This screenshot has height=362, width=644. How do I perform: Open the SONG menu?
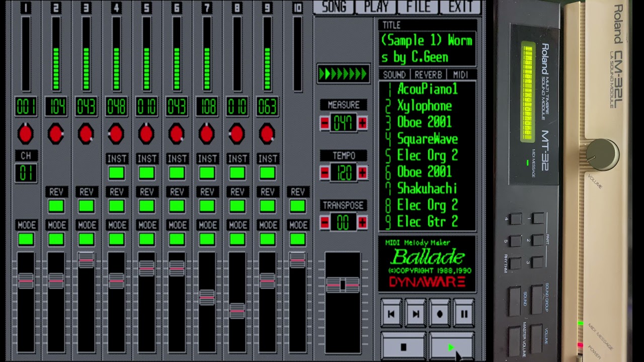click(334, 7)
